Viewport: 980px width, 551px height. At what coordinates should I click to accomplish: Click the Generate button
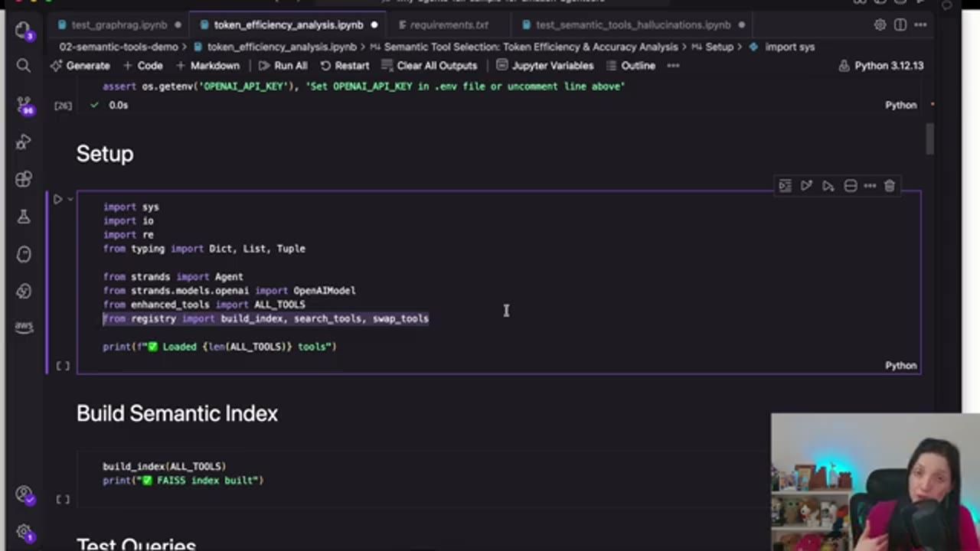click(80, 66)
